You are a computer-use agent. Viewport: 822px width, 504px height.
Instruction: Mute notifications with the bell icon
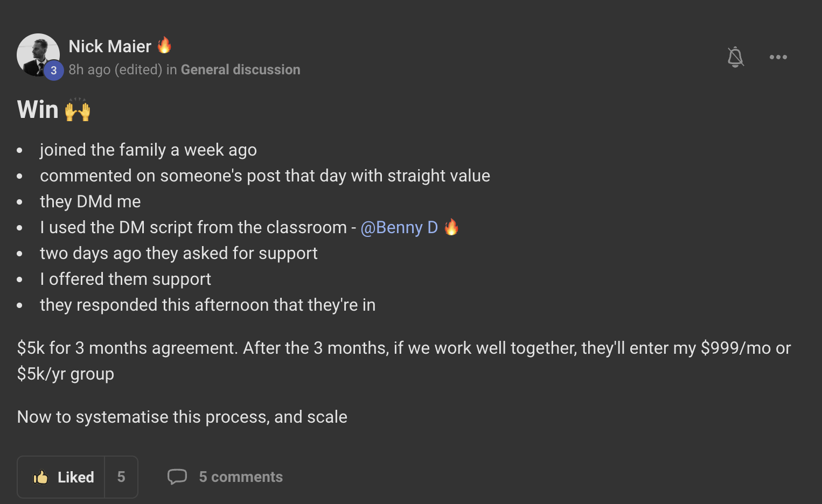(x=735, y=57)
